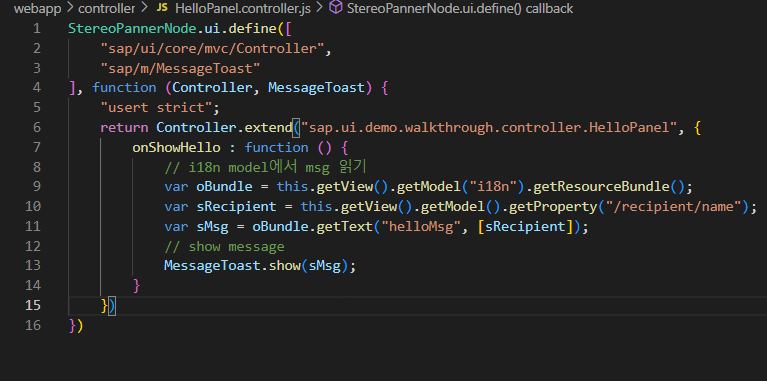Image resolution: width=767 pixels, height=381 pixels.
Task: Click line number 1 in gutter
Action: tap(37, 29)
